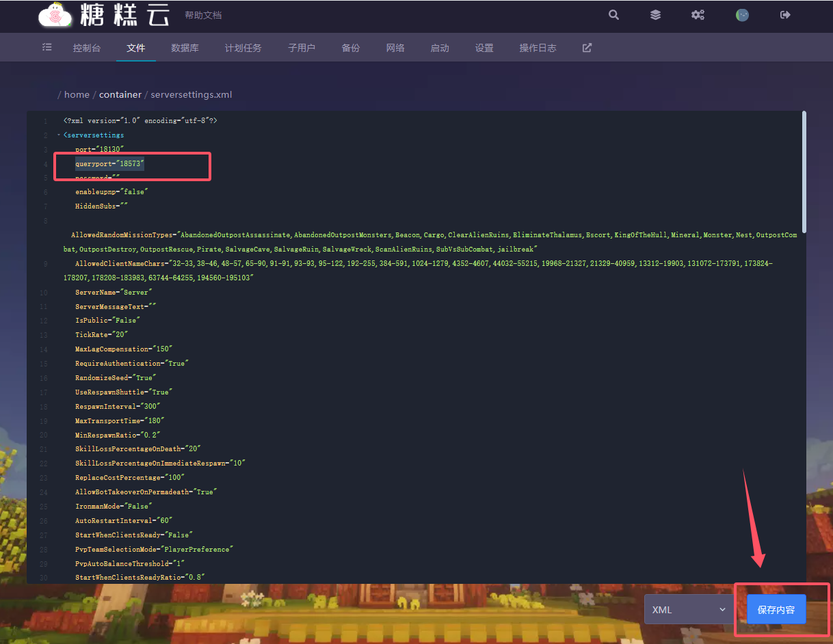The width and height of the screenshot is (833, 644).
Task: Navigate to the home breadcrumb
Action: coord(77,95)
